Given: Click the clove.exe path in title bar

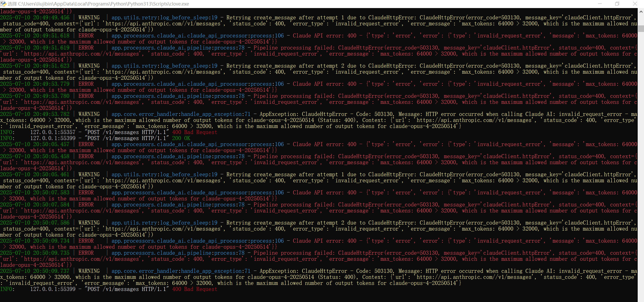Looking at the screenshot, I should tap(103, 4).
